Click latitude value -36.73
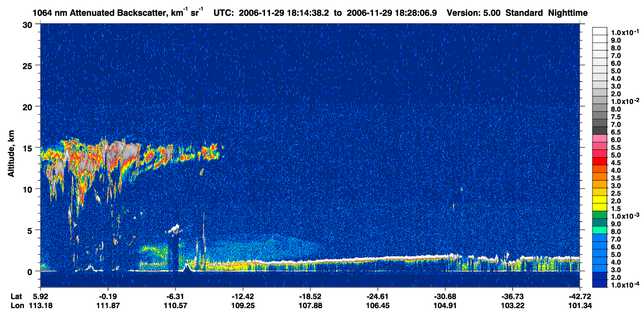The width and height of the screenshot is (644, 330). coord(513,296)
